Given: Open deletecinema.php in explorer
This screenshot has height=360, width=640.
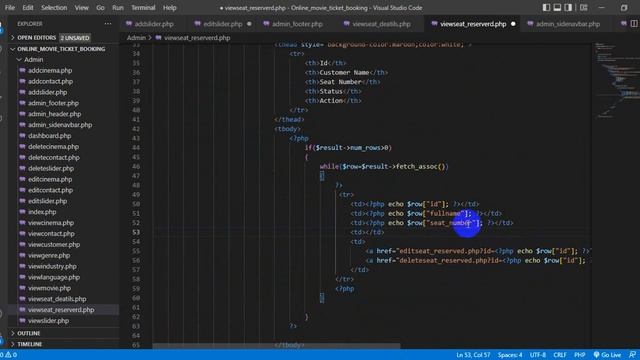Looking at the screenshot, I should 53,147.
